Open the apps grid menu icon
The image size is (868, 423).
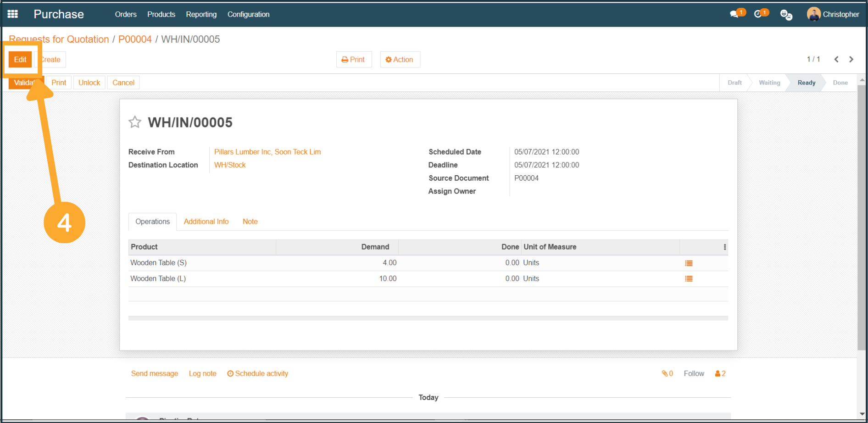(x=13, y=14)
